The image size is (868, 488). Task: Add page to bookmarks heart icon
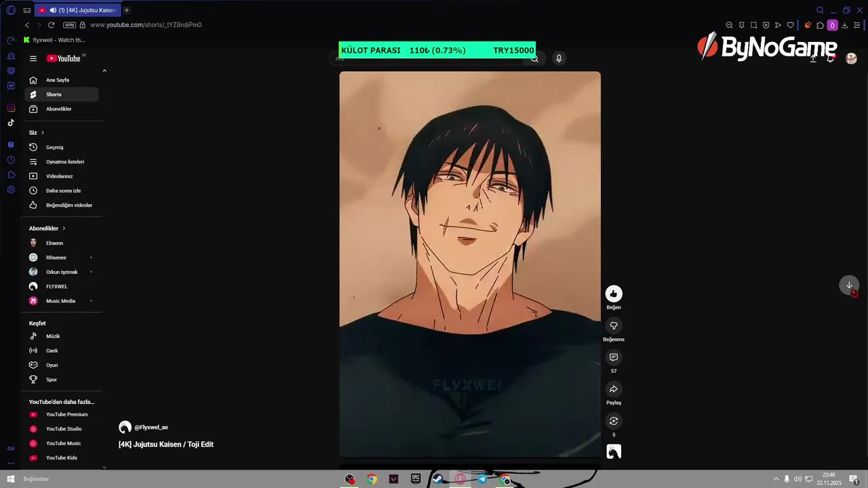point(790,25)
